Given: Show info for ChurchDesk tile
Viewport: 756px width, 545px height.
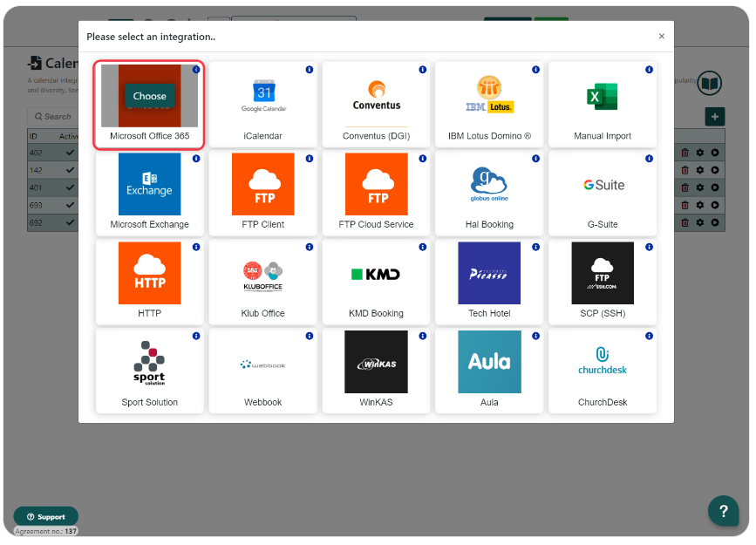Looking at the screenshot, I should (649, 336).
